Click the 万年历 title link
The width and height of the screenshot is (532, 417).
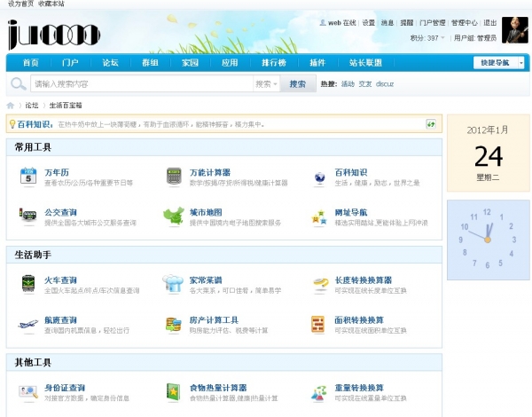(x=57, y=172)
